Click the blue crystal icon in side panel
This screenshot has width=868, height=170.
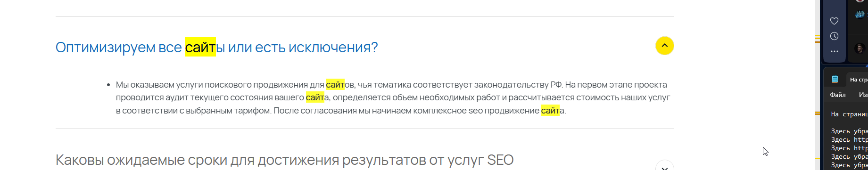tap(860, 15)
